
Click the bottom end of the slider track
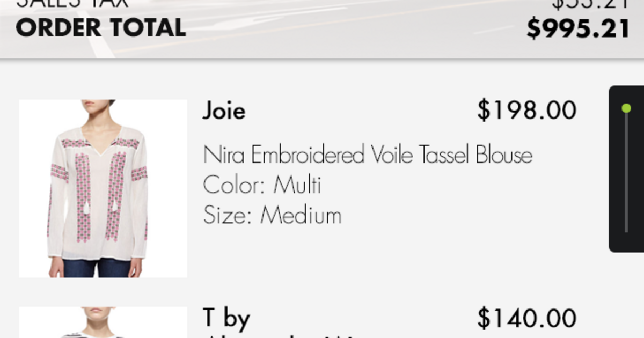click(626, 231)
